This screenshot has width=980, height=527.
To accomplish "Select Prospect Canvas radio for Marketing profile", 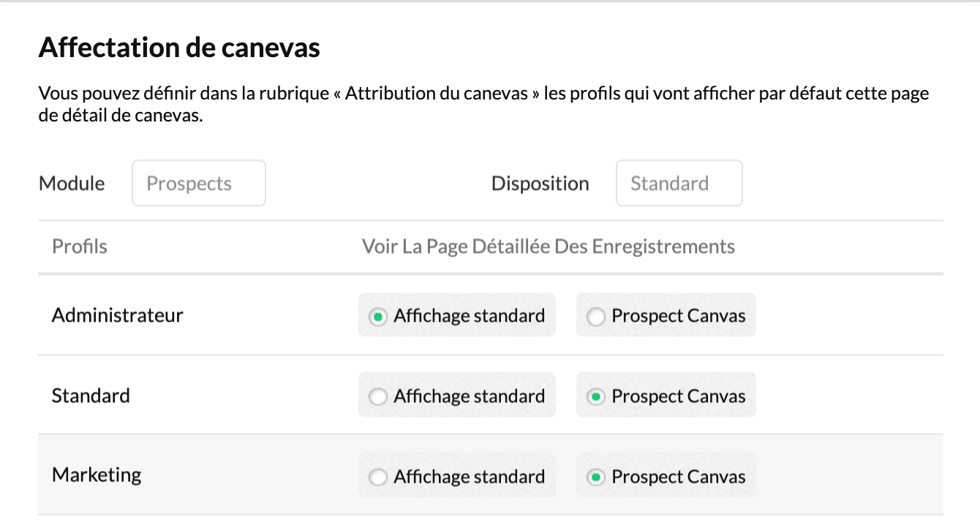I will (596, 478).
